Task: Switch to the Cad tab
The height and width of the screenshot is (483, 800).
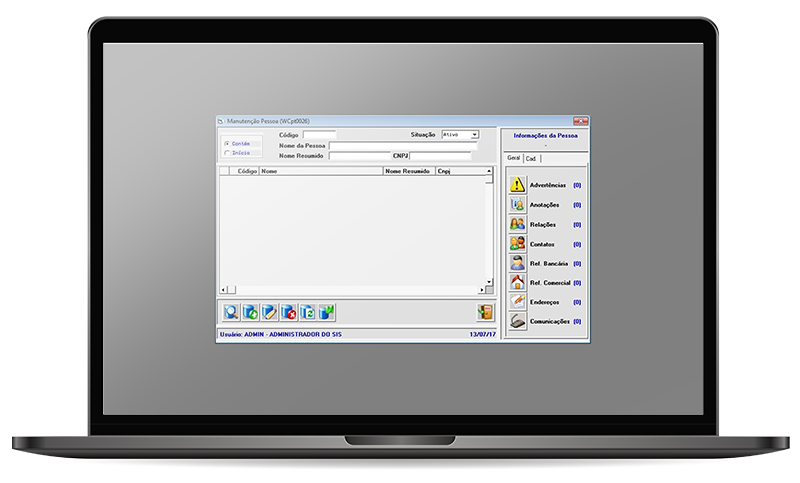Action: [x=531, y=159]
